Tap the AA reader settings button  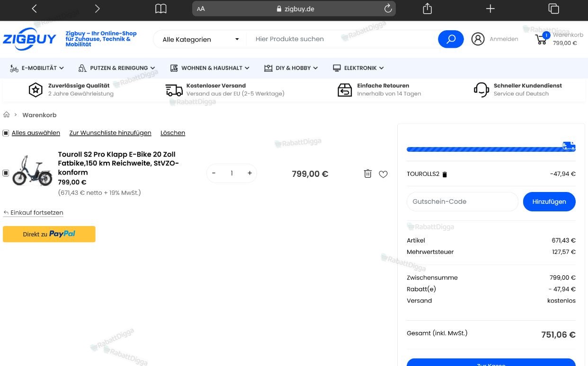[x=201, y=9]
